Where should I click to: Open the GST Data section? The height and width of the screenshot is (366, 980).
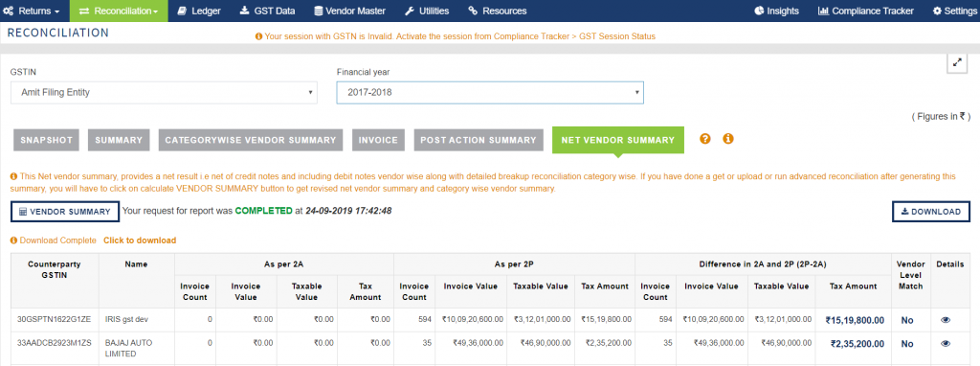point(267,11)
